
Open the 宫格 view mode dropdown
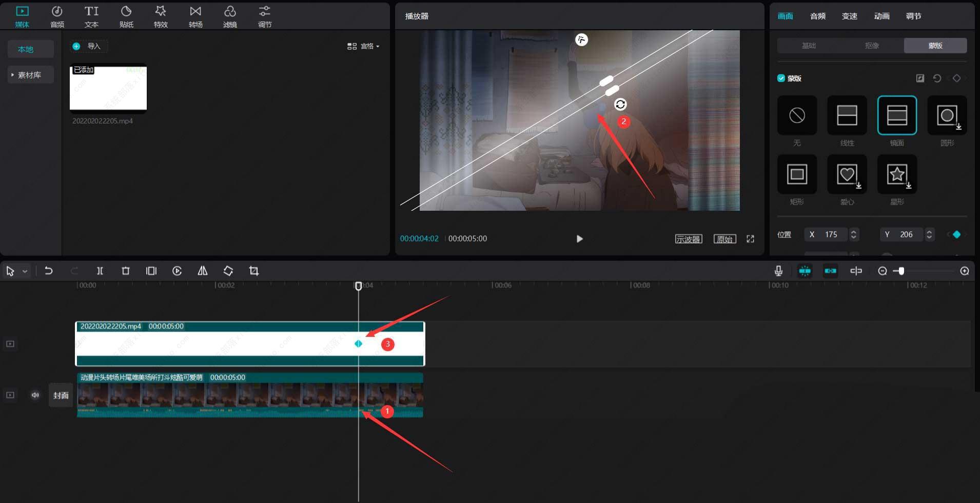tap(363, 46)
